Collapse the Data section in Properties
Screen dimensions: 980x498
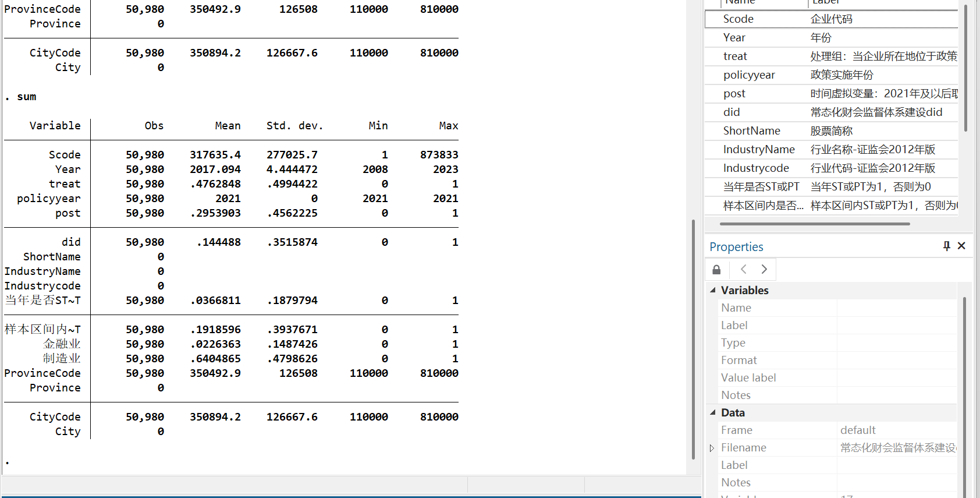pos(713,412)
